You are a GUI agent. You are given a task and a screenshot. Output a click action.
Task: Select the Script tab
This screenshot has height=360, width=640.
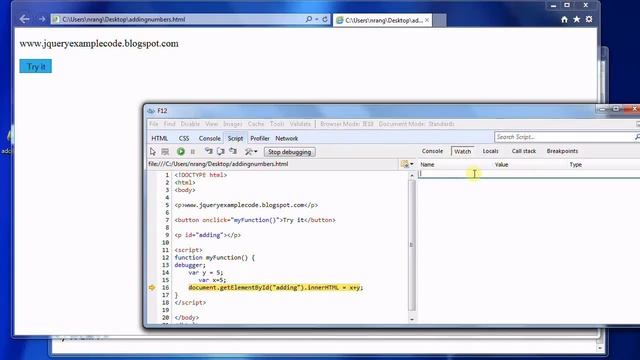point(235,138)
